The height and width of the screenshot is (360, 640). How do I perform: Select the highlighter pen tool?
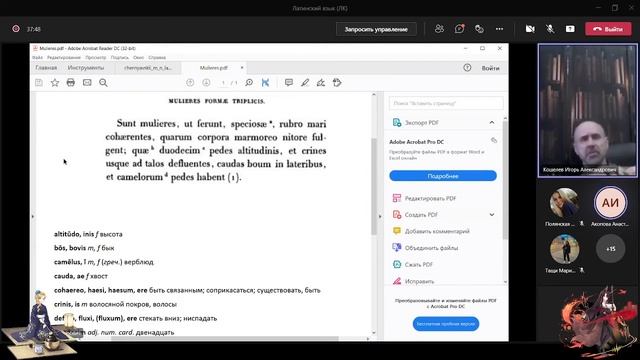pyautogui.click(x=305, y=83)
